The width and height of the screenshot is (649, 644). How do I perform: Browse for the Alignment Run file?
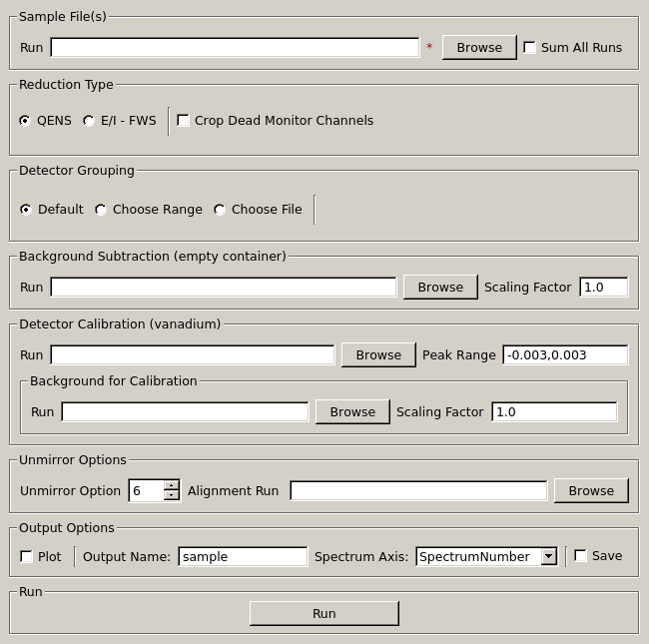pos(591,491)
